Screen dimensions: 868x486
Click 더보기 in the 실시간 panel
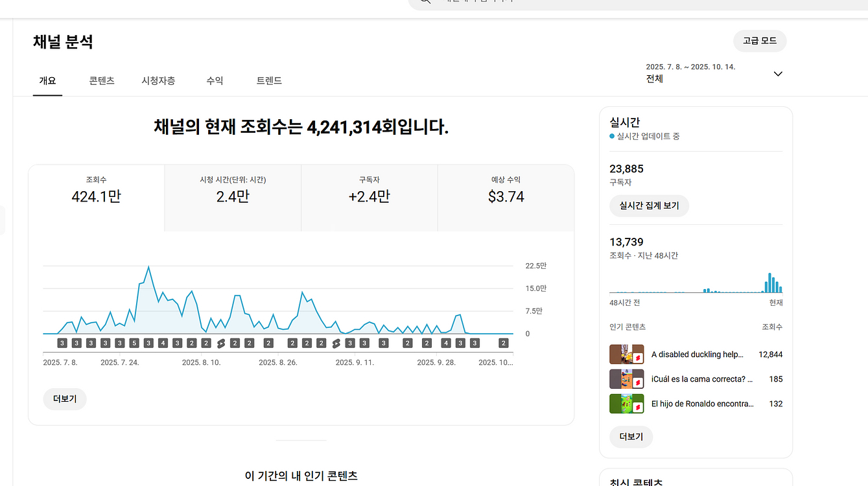(x=631, y=437)
